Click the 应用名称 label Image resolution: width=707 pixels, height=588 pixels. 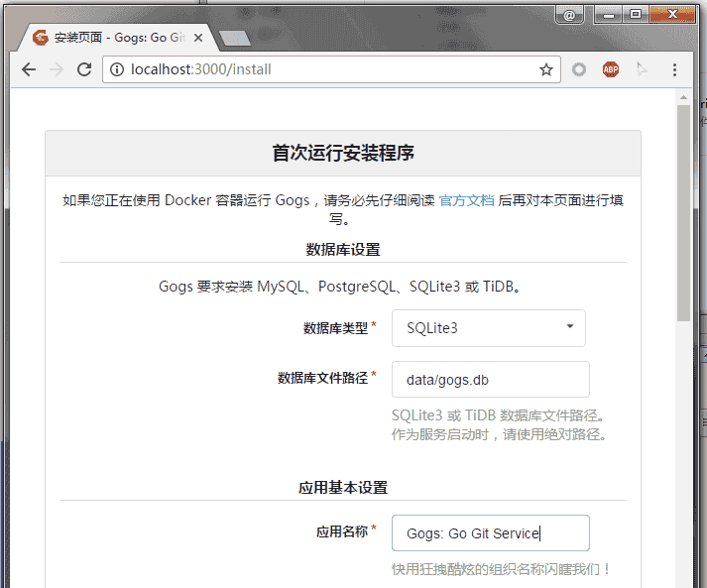[x=342, y=531]
